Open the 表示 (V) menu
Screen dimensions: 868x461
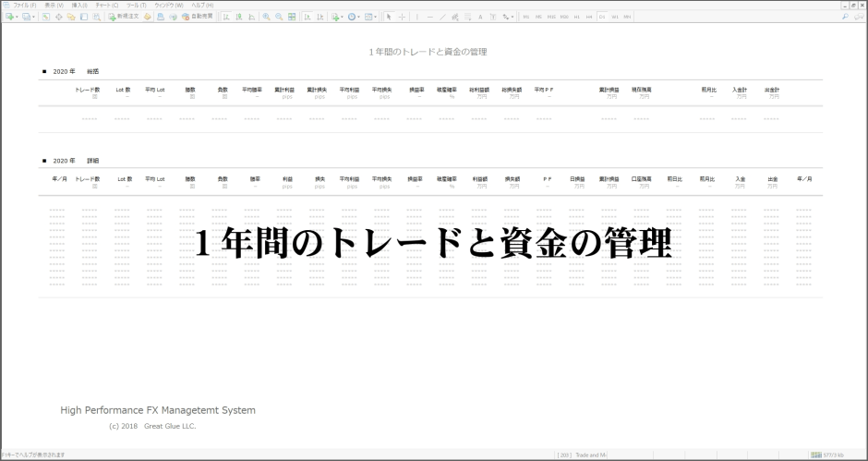pos(54,5)
